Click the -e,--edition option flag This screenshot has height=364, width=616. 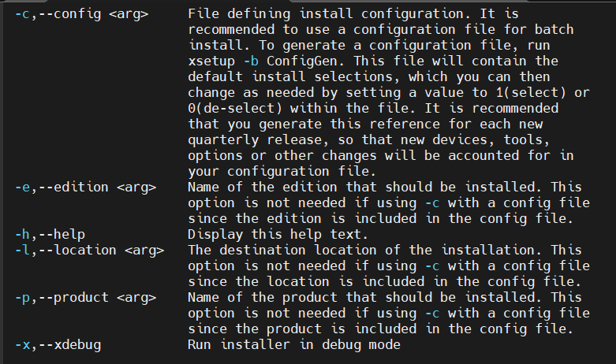[86, 187]
